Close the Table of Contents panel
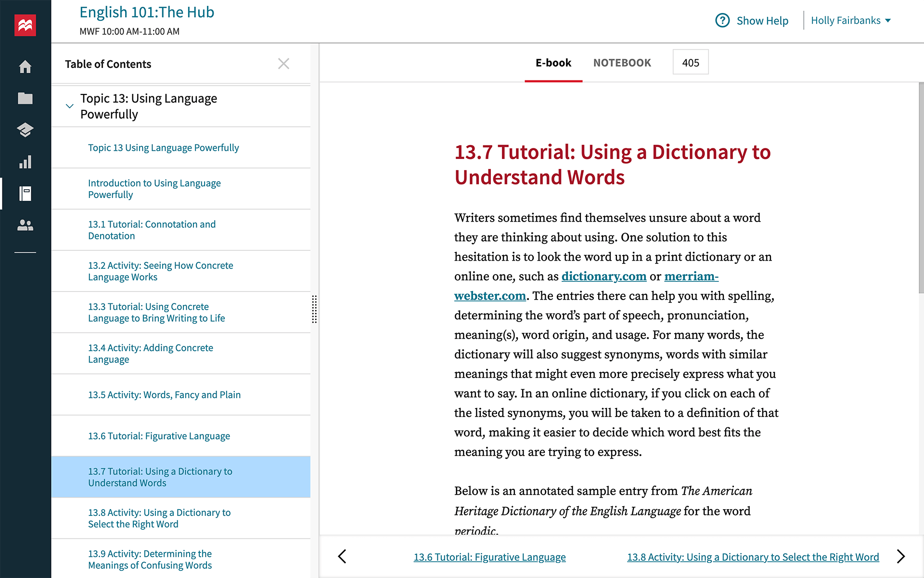The image size is (924, 578). [283, 64]
